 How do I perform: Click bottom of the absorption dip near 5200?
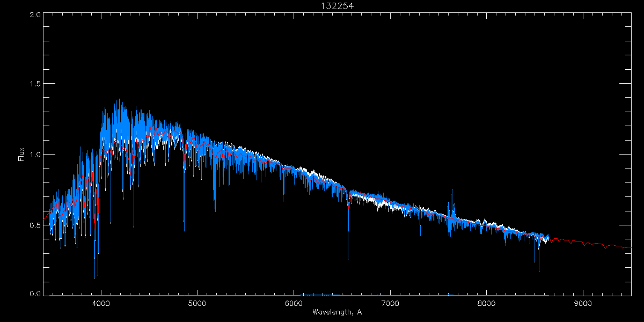click(x=215, y=209)
